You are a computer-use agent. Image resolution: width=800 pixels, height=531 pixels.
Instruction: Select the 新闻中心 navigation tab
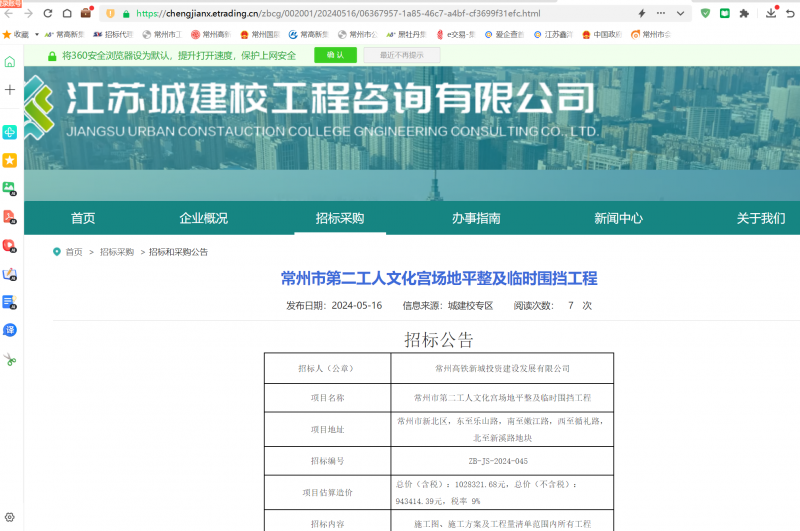(618, 219)
